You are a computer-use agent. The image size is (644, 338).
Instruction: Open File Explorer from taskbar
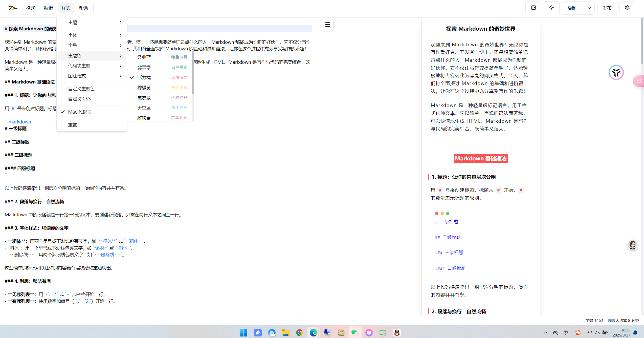(285, 333)
